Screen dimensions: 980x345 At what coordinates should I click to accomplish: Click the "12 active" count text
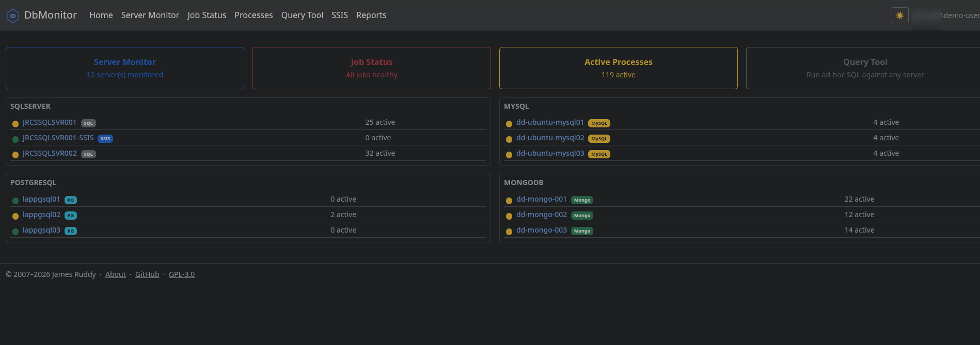click(859, 215)
